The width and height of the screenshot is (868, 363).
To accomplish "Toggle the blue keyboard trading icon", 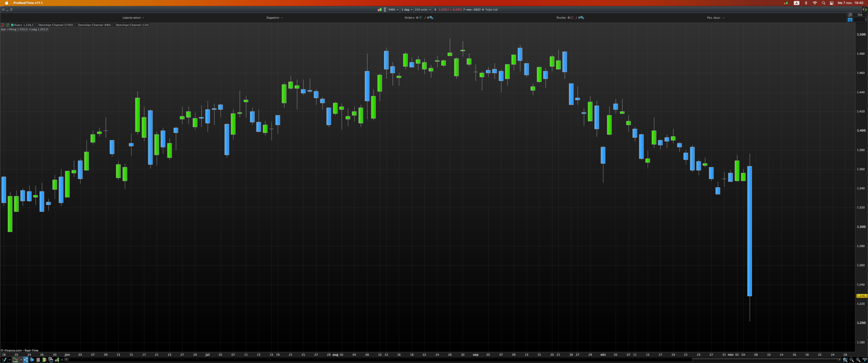I will (850, 20).
